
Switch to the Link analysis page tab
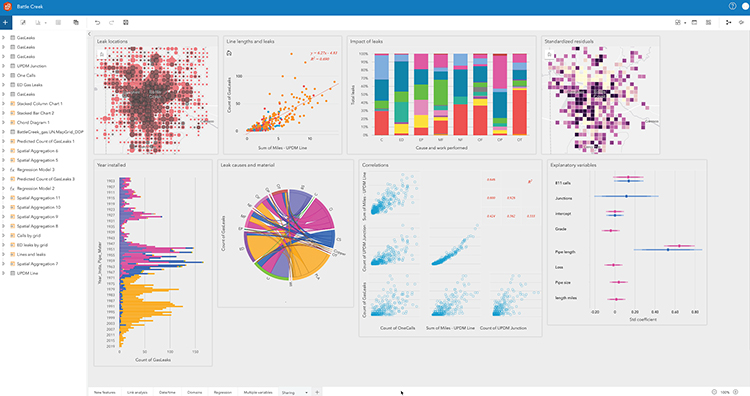(137, 392)
